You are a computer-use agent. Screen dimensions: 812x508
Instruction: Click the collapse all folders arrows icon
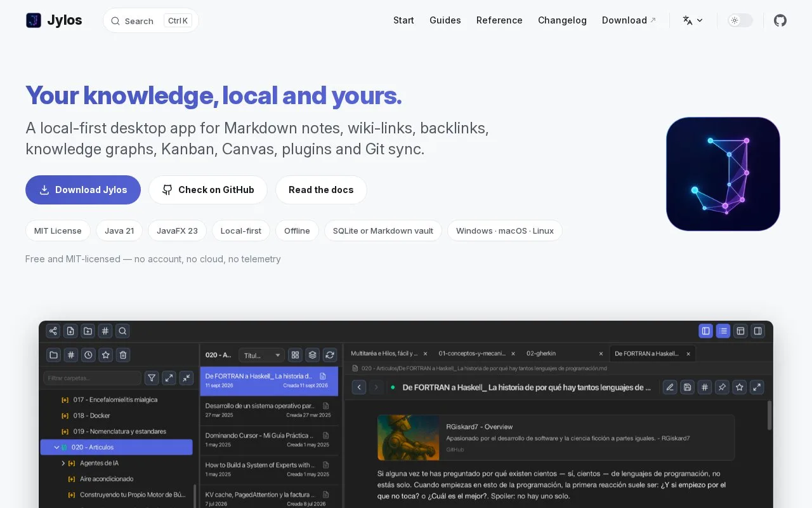pyautogui.click(x=187, y=378)
